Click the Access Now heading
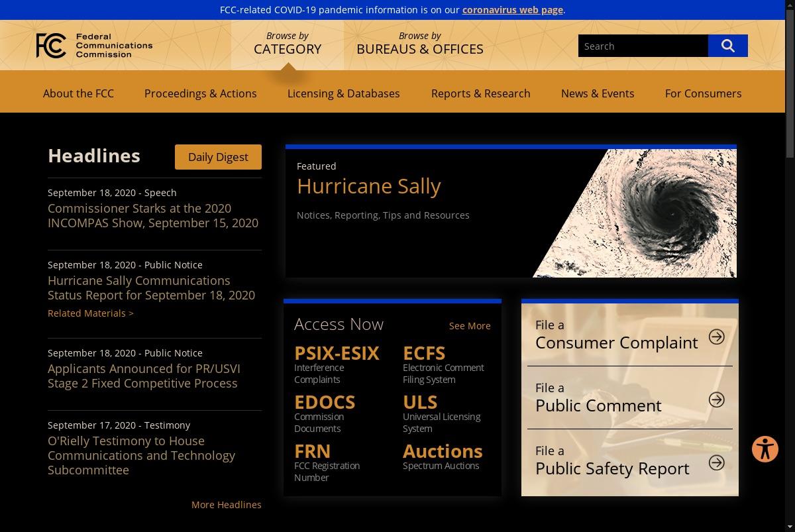Image resolution: width=795 pixels, height=532 pixels. pos(339,325)
